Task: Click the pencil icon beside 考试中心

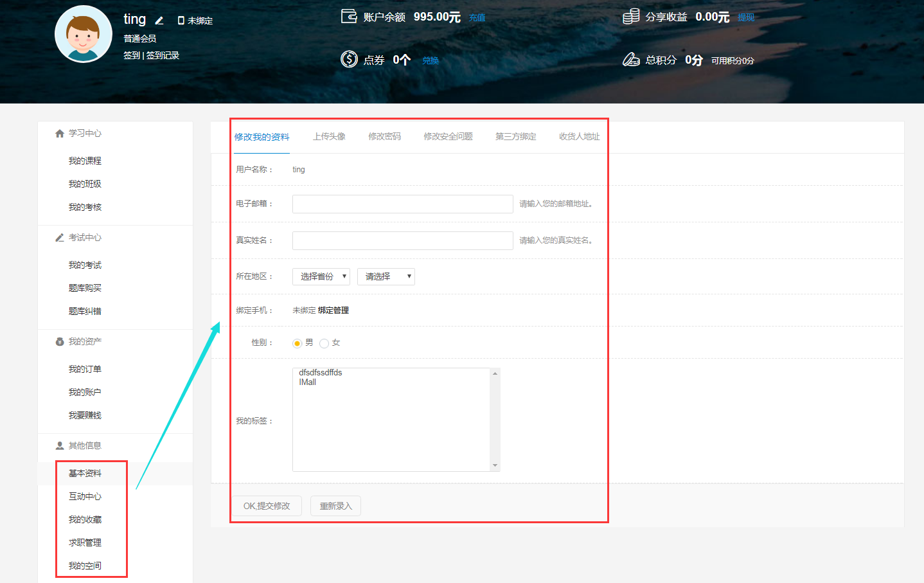Action: [60, 238]
